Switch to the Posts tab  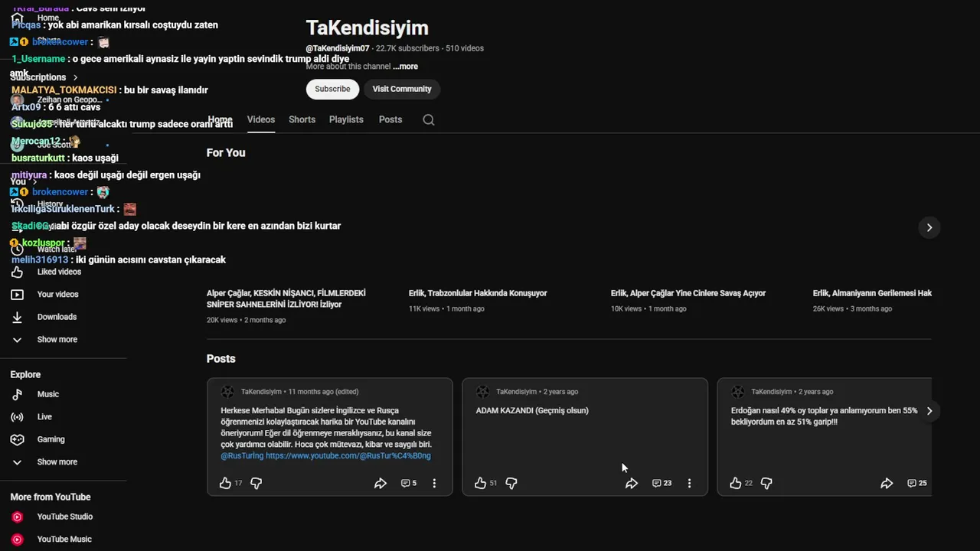390,119
